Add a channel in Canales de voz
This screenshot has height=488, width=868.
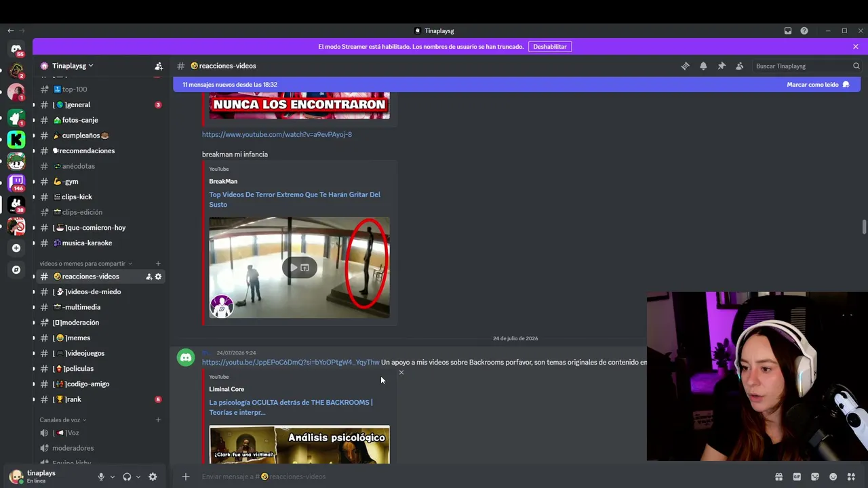click(158, 420)
